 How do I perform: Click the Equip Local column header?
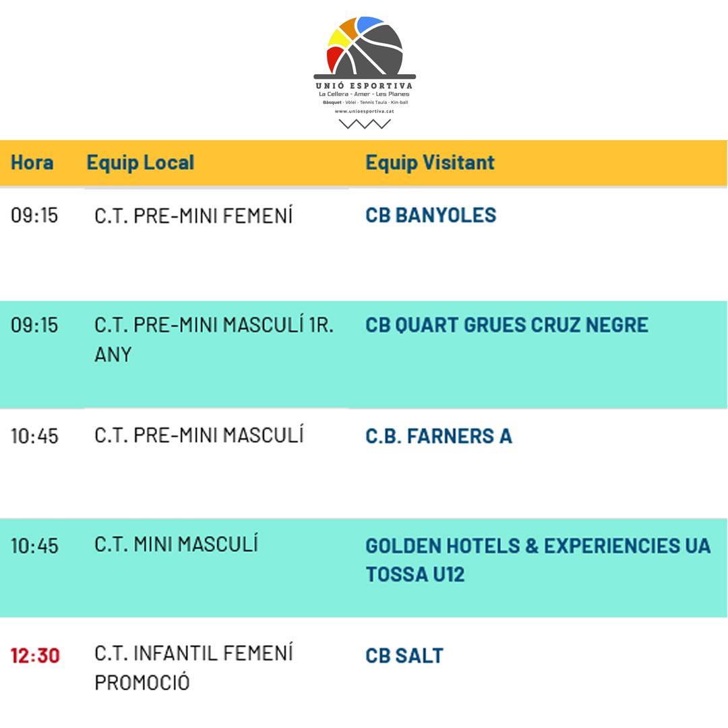pyautogui.click(x=140, y=162)
